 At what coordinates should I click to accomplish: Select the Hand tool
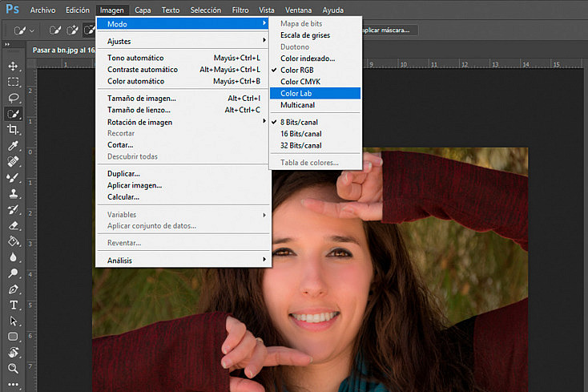coord(13,353)
